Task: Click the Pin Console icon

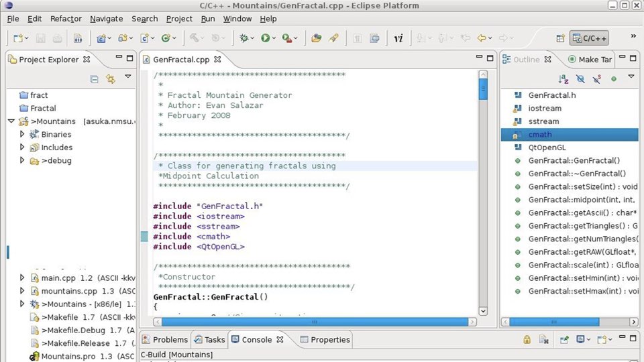Action: click(564, 339)
